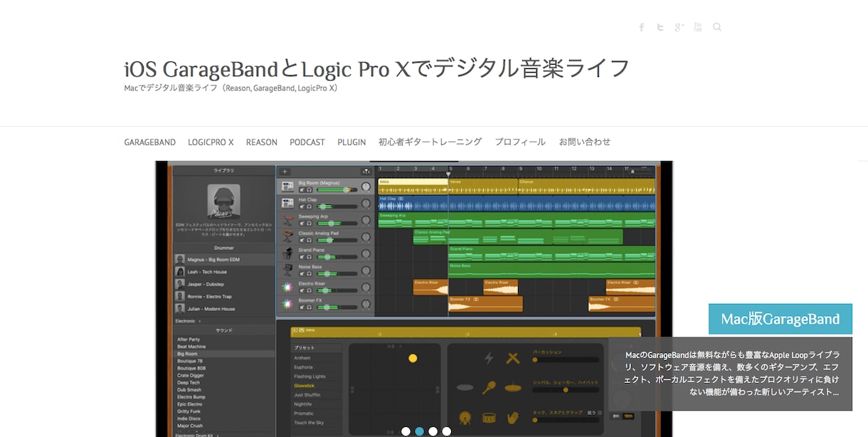Click the Electro Riser sparkle track icon
The height and width of the screenshot is (437, 868).
(x=287, y=287)
